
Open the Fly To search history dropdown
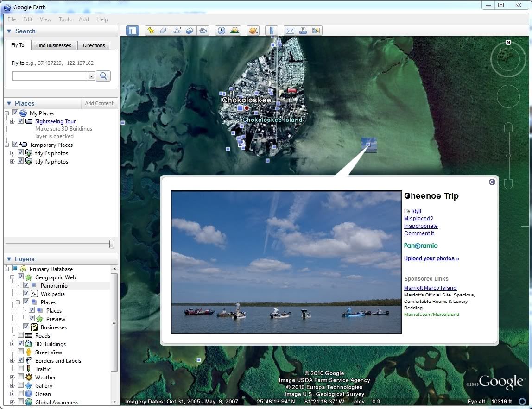tap(91, 76)
